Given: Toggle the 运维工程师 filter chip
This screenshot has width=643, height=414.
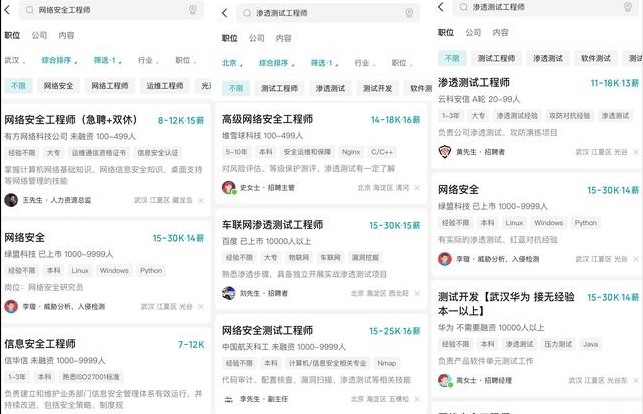Looking at the screenshot, I should [x=165, y=86].
